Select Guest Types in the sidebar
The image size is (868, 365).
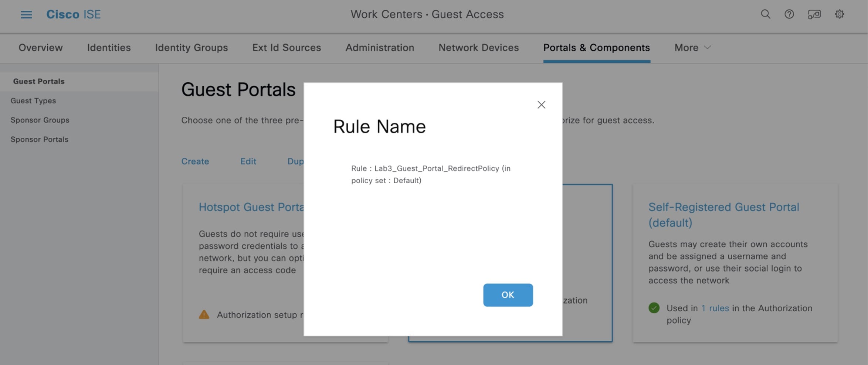(x=33, y=101)
